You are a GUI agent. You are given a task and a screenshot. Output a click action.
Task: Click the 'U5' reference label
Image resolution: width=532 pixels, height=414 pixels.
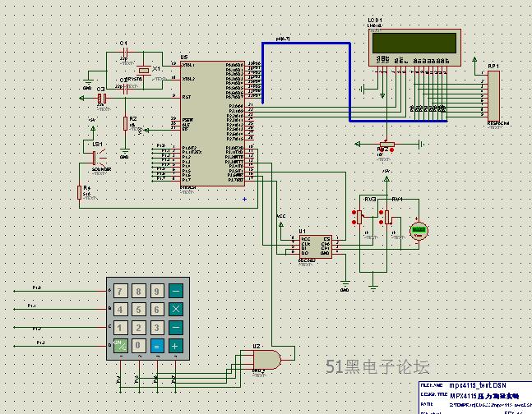(184, 57)
